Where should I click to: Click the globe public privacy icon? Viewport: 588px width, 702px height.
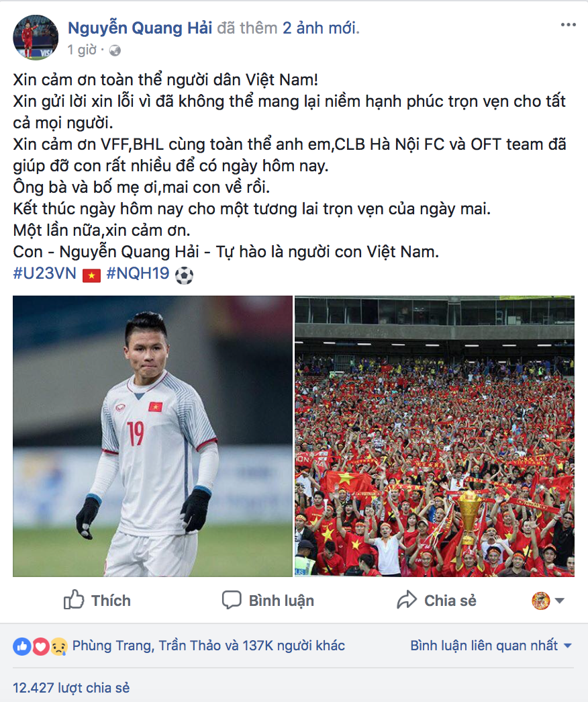pos(115,50)
